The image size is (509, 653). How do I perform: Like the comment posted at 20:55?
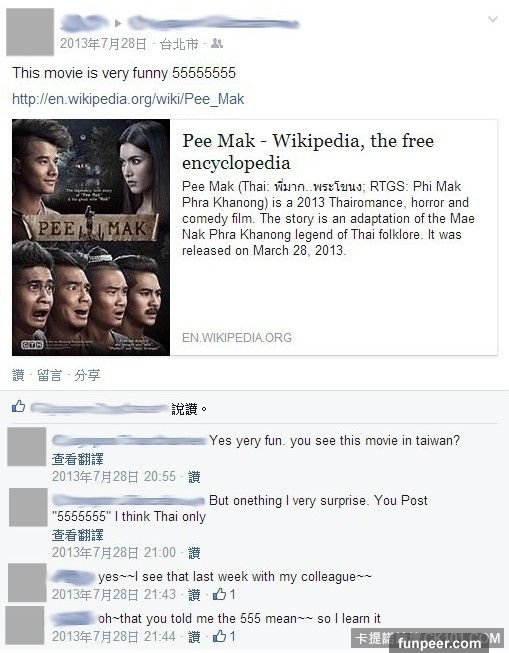point(194,477)
